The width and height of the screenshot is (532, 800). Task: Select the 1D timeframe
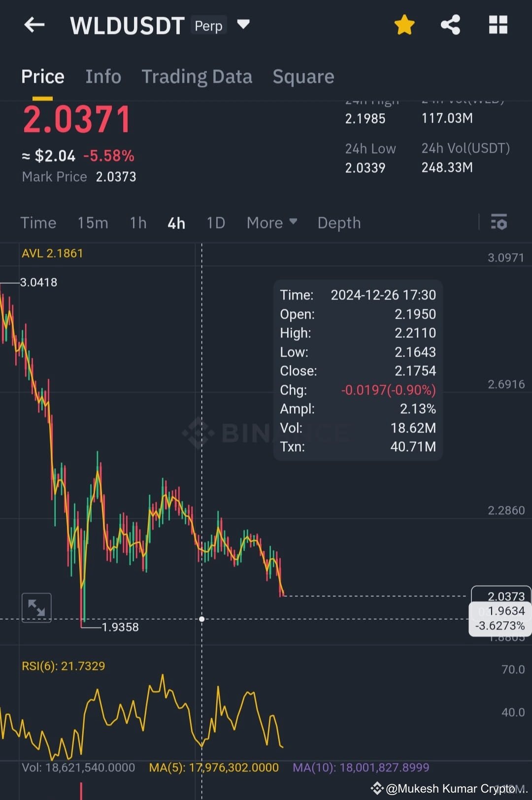(x=216, y=223)
